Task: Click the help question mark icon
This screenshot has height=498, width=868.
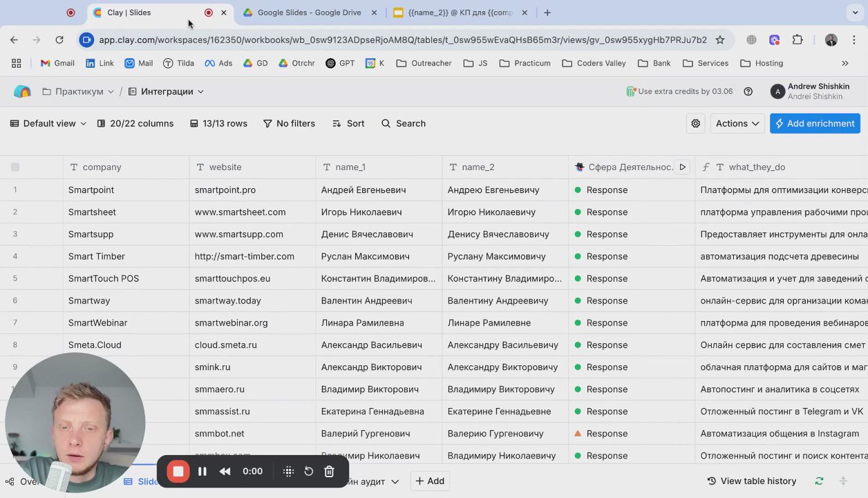Action: click(748, 91)
